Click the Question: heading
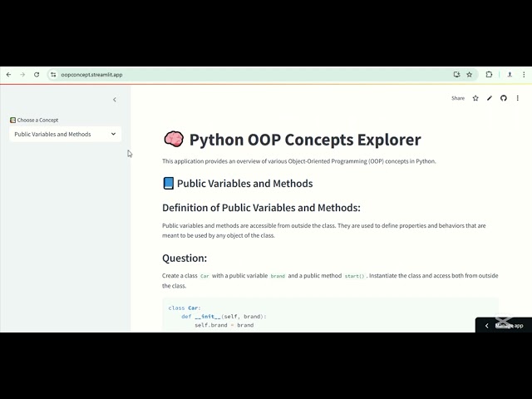The height and width of the screenshot is (399, 532). (185, 259)
